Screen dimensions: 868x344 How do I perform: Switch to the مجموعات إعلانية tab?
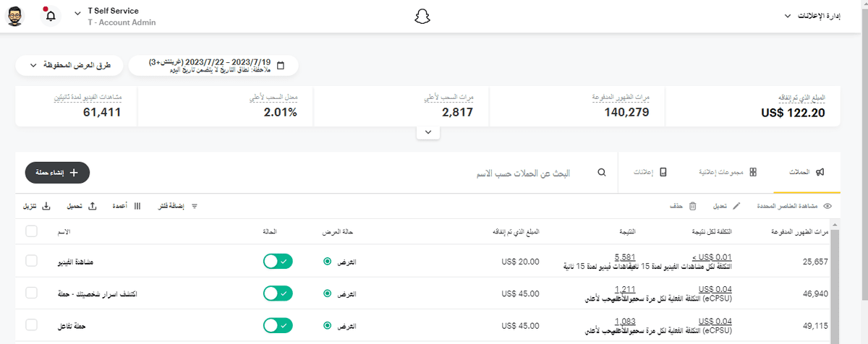pos(725,173)
